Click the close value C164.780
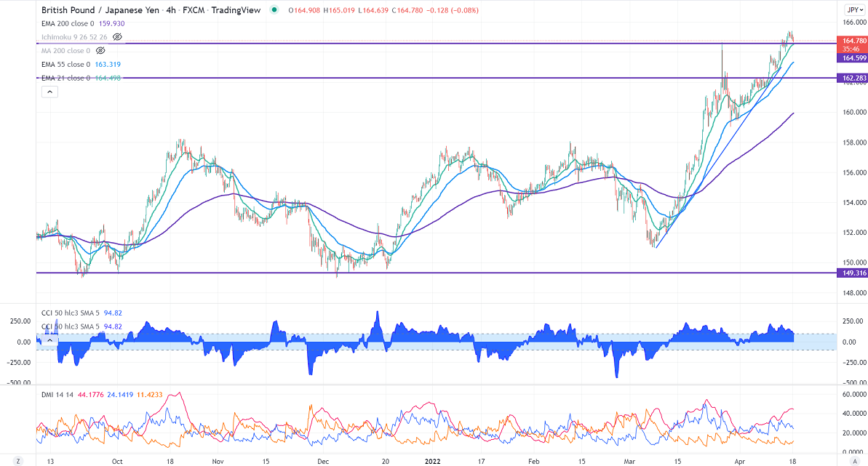Image resolution: width=868 pixels, height=466 pixels. pos(407,10)
